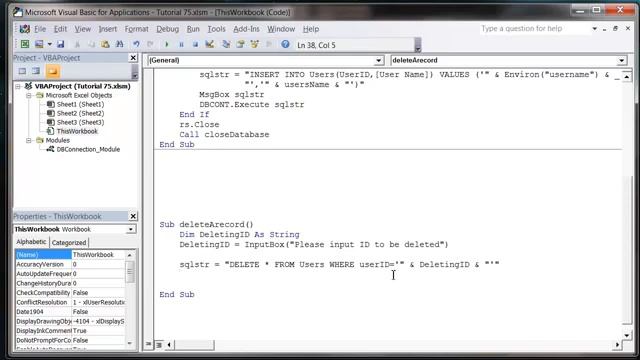Close the Project - VBAProject panel

(133, 58)
